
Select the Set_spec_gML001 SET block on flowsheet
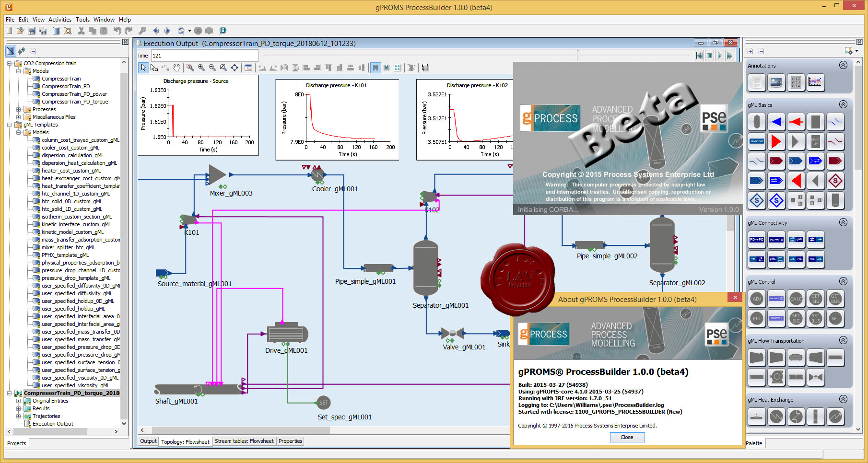324,403
